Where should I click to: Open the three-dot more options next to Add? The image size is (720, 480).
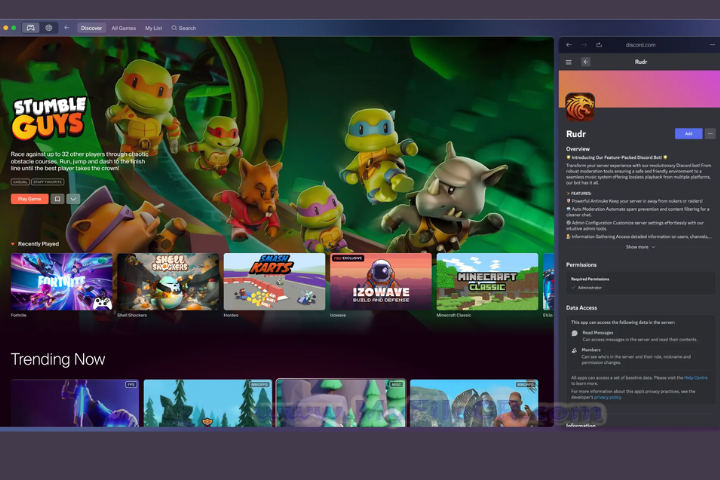(x=710, y=133)
